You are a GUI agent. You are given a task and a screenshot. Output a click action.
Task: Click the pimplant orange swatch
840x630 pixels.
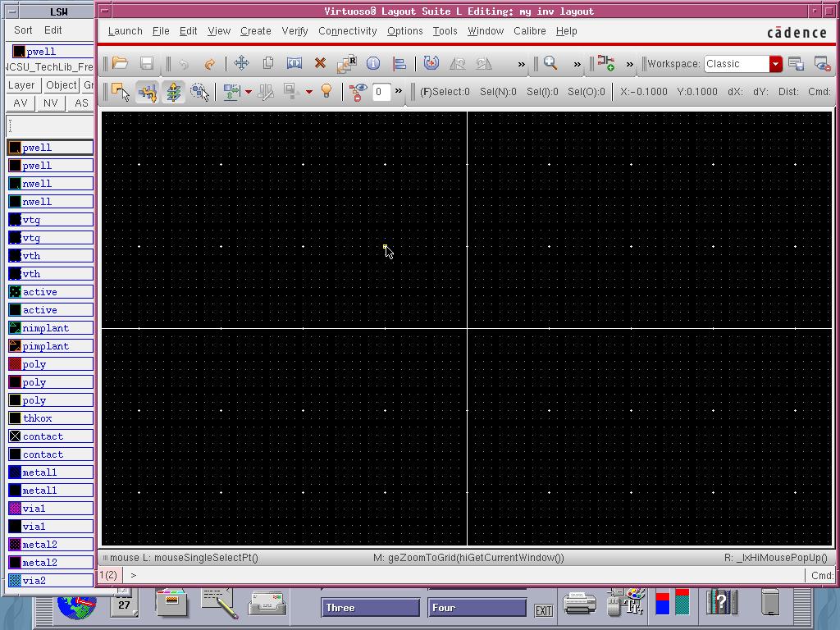(15, 346)
